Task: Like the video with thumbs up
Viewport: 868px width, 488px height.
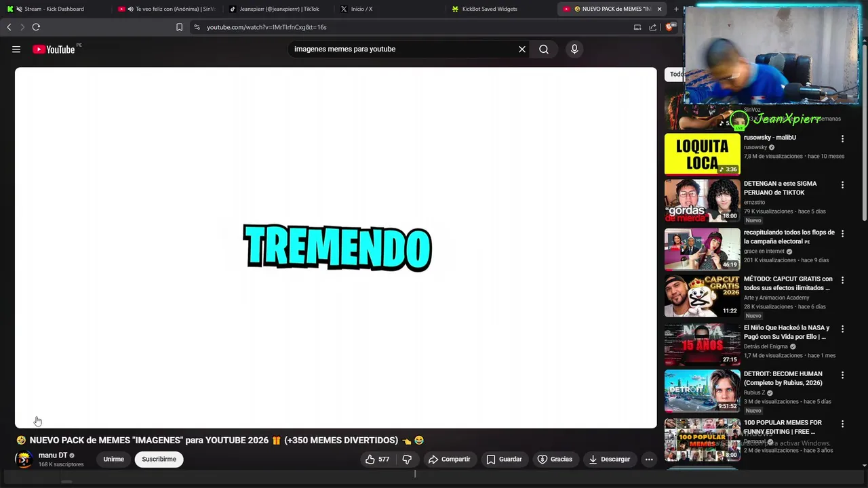Action: coord(377,459)
